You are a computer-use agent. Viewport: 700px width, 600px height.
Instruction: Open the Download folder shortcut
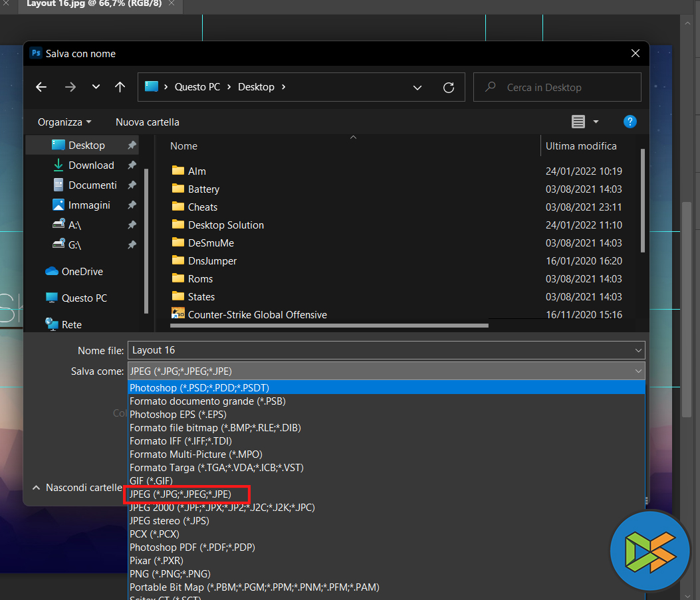(x=91, y=165)
